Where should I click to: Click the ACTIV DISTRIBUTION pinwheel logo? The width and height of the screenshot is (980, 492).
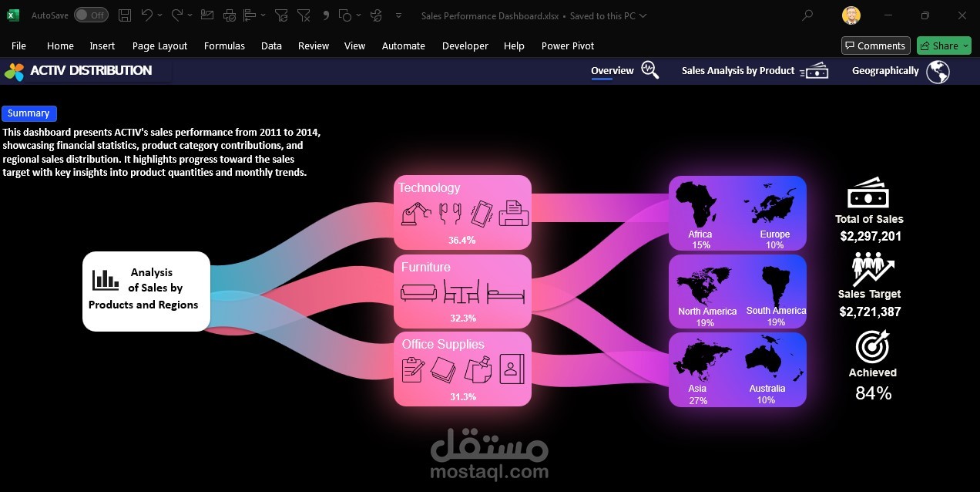(x=15, y=72)
